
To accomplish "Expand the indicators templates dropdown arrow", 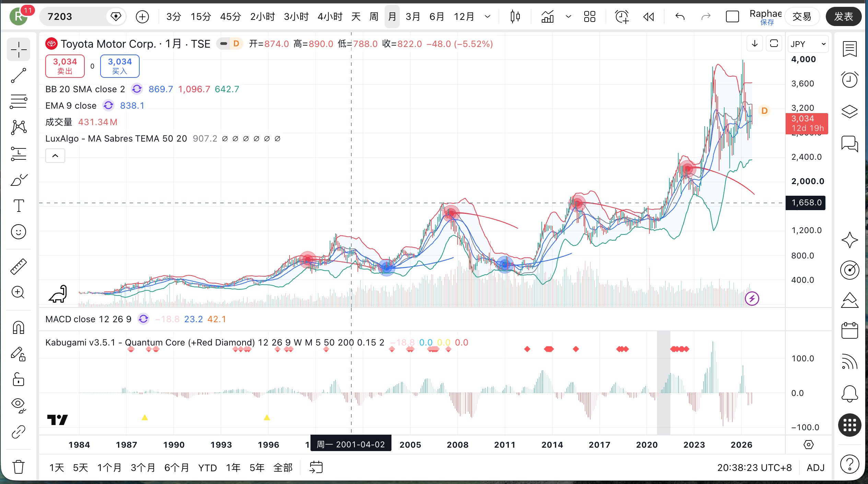I will 568,16.
